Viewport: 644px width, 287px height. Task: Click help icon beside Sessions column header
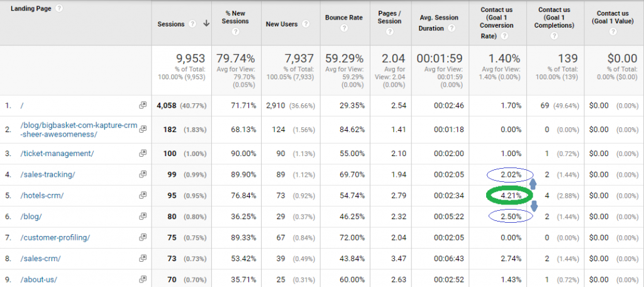(192, 24)
